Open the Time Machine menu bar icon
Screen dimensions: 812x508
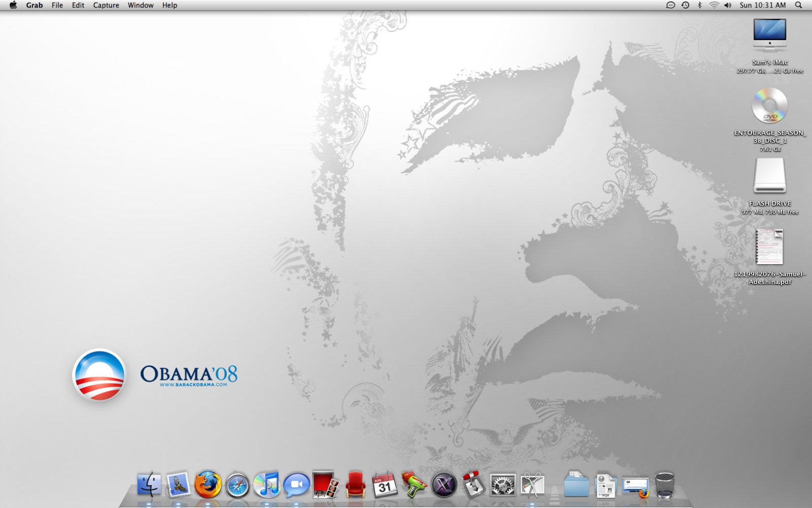pyautogui.click(x=685, y=5)
